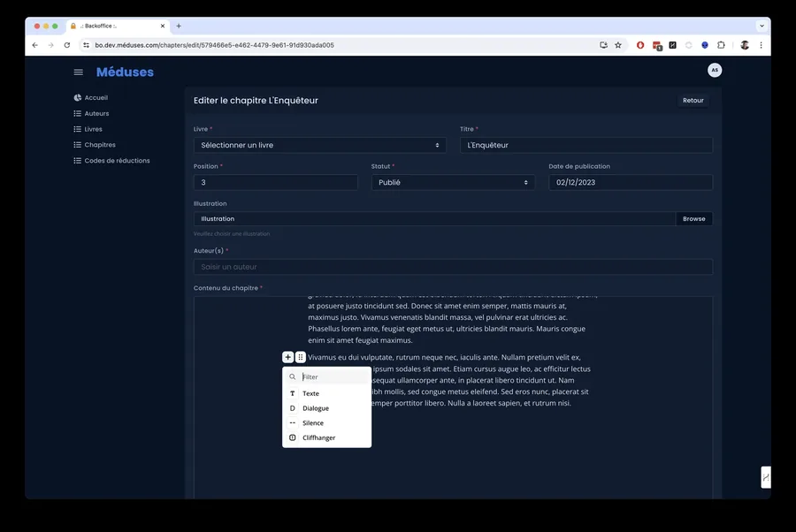Click the plus add-block icon
Image resolution: width=796 pixels, height=532 pixels.
(287, 357)
